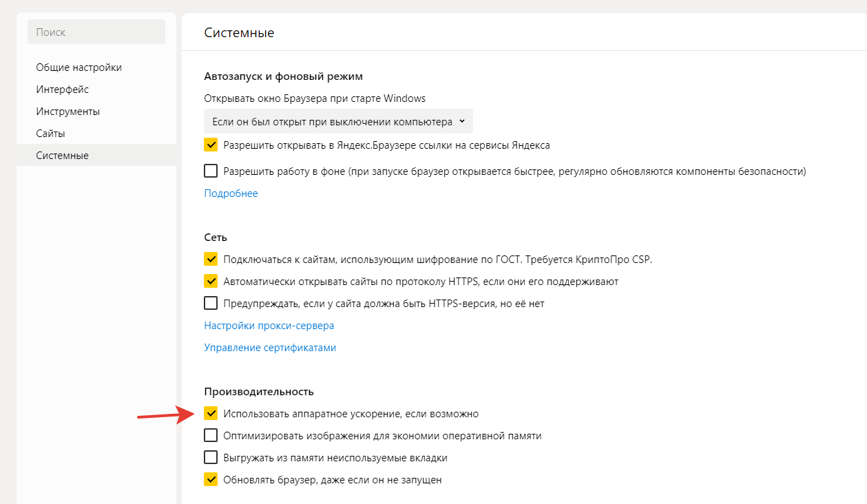Select Системные sidebar item
This screenshot has height=504, width=867.
62,156
